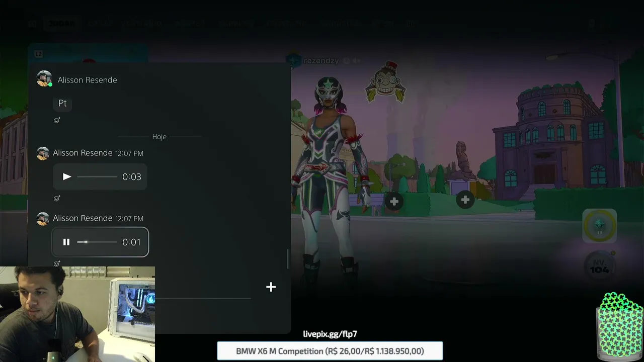Click the 12:07 PM timestamp above the 0:01 message
644x362 pixels.
129,219
